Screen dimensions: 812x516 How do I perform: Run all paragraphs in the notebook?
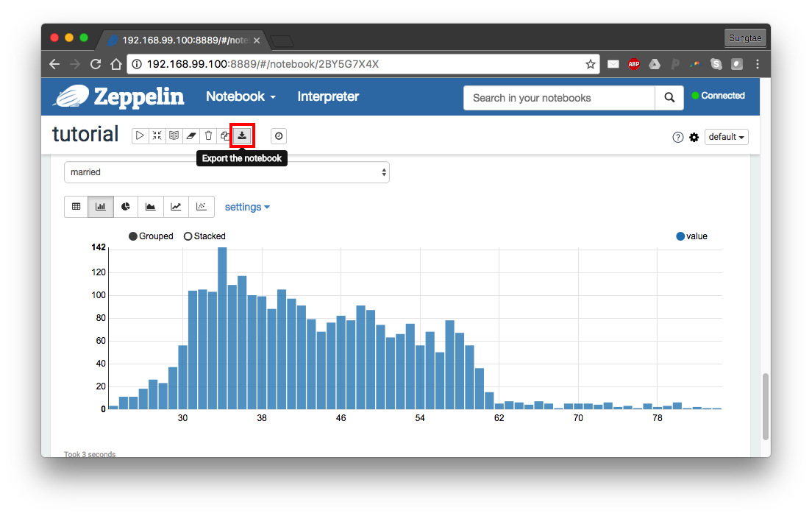pos(140,136)
